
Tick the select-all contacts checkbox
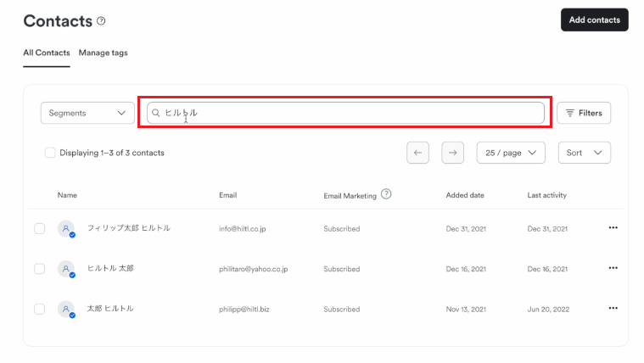[50, 153]
